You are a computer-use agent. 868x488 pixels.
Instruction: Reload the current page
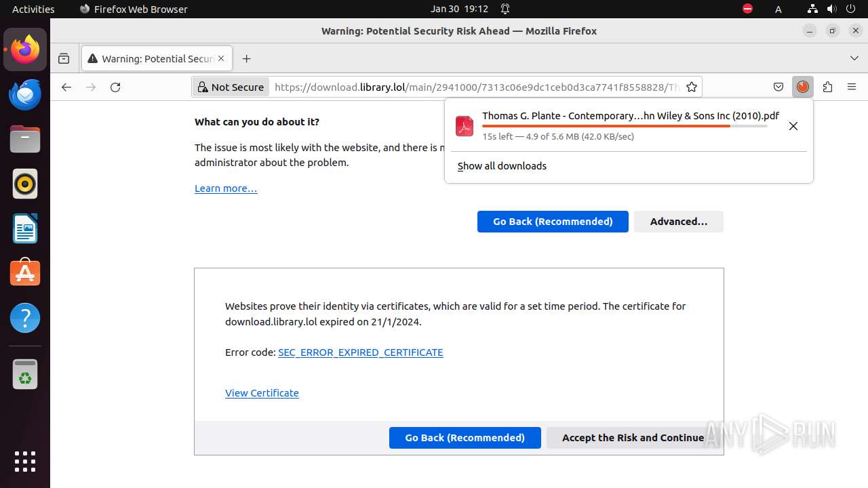(115, 87)
